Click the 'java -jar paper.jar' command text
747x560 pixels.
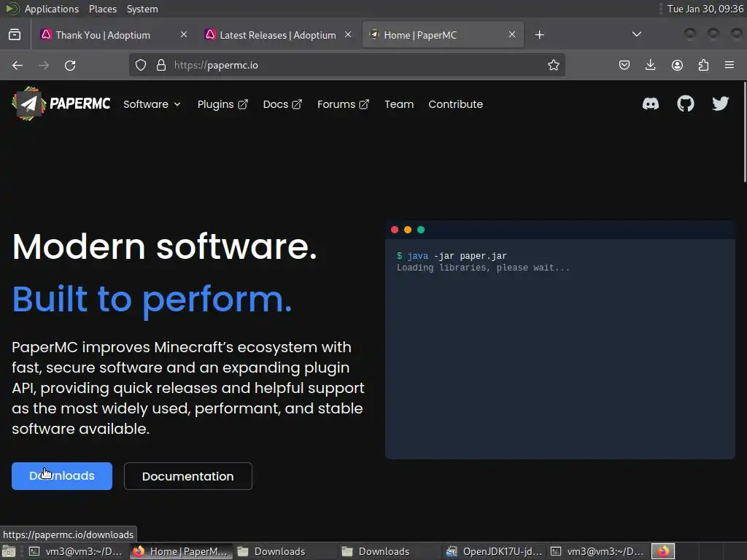(457, 256)
